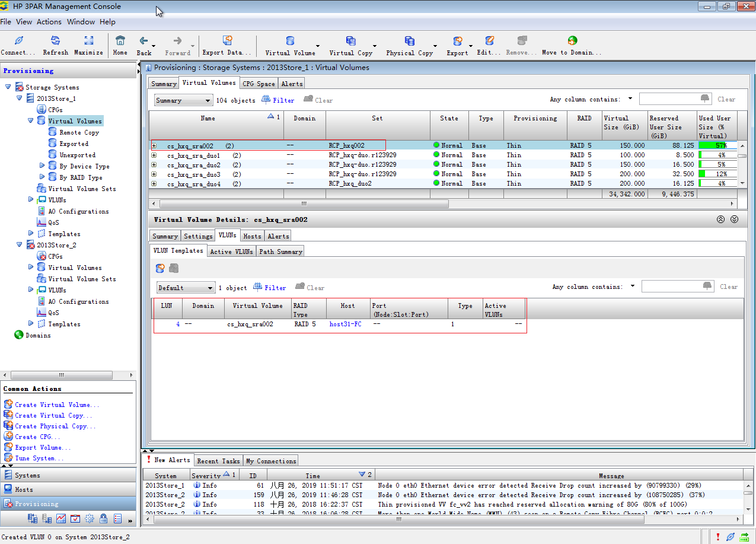Screen dimensions: 756x544
Task: Expand the By Device Type tree node
Action: click(x=42, y=166)
